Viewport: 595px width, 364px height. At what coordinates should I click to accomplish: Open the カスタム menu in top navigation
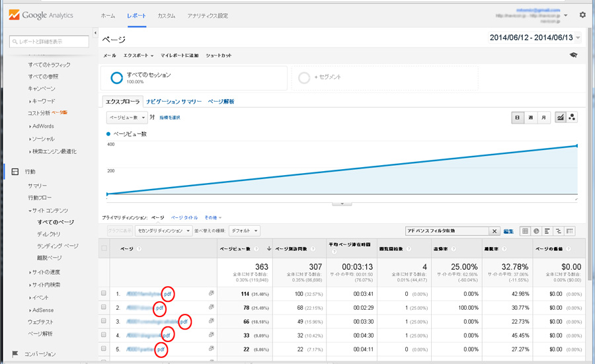pos(167,15)
